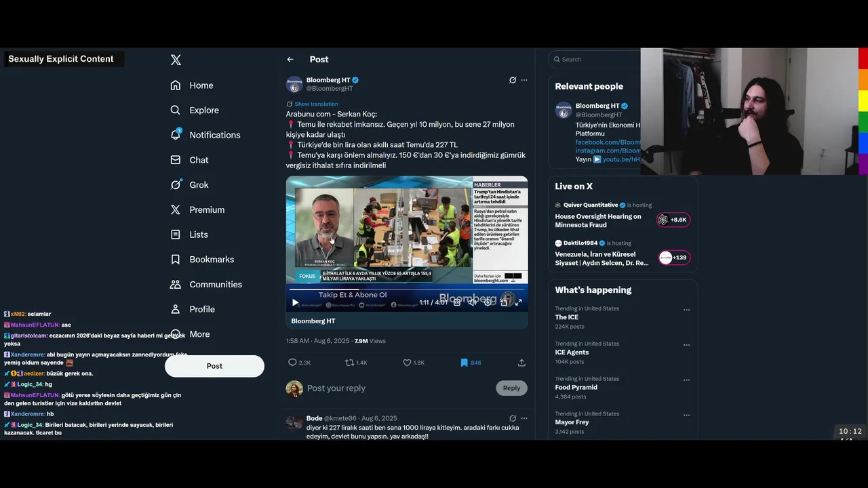This screenshot has width=868, height=488.
Task: Join the House Oversight Hearing live space
Action: pyautogui.click(x=598, y=220)
